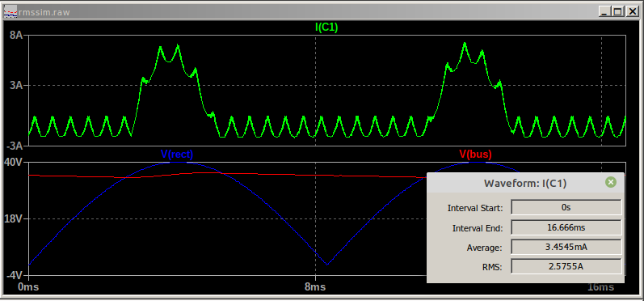Screen dimensions: 644x301
Task: Click the Interval End: label
Action: pos(478,228)
